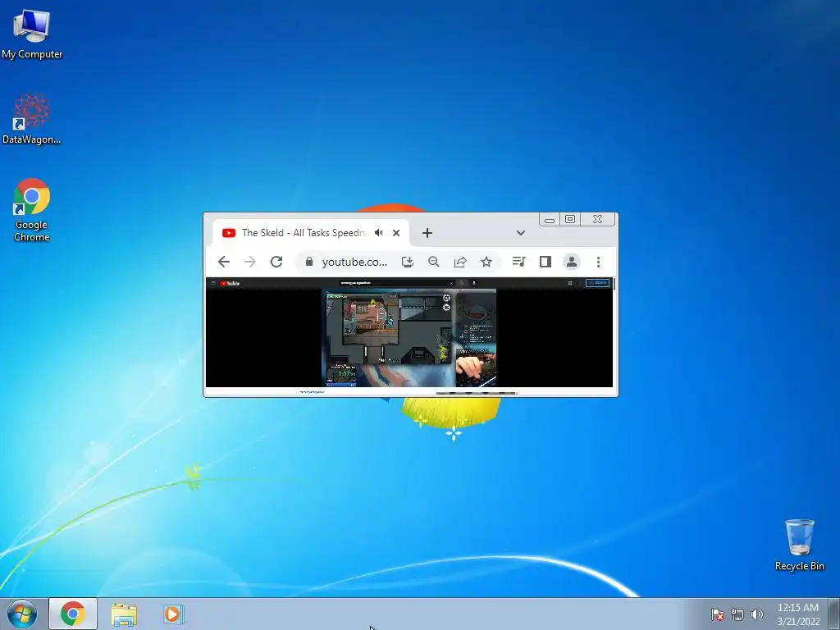Close The Skeld YouTube tab

click(396, 233)
